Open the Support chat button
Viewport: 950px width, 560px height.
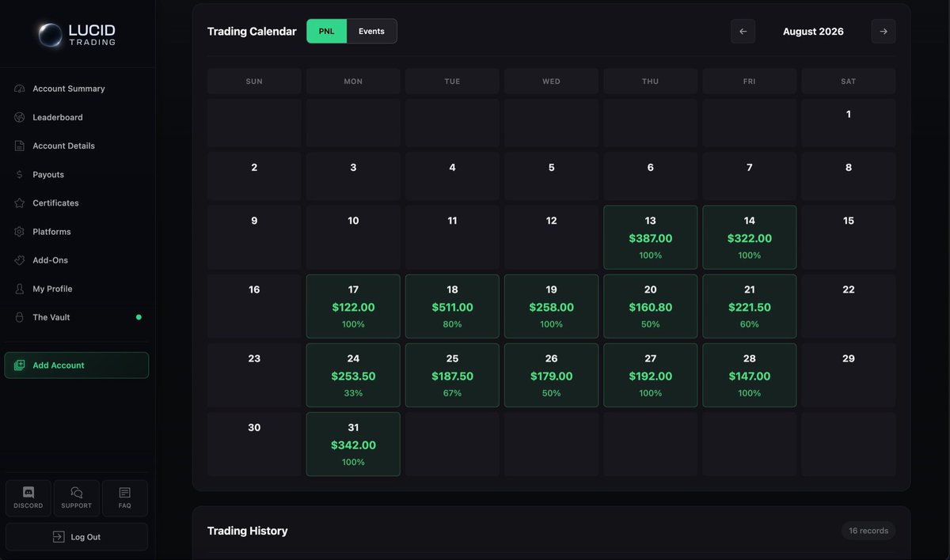tap(77, 498)
